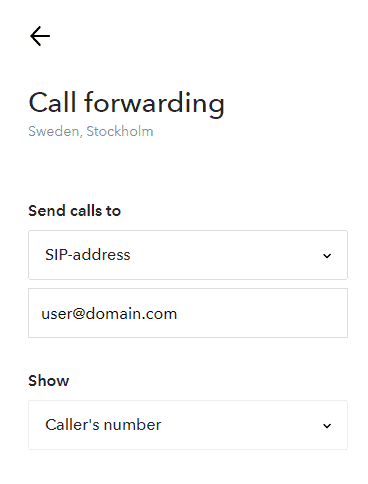Go back using the left arrow icon
The width and height of the screenshot is (368, 484).
(40, 36)
